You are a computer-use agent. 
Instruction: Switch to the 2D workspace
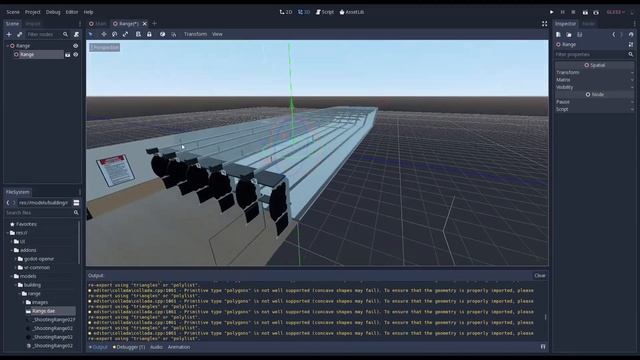point(286,12)
